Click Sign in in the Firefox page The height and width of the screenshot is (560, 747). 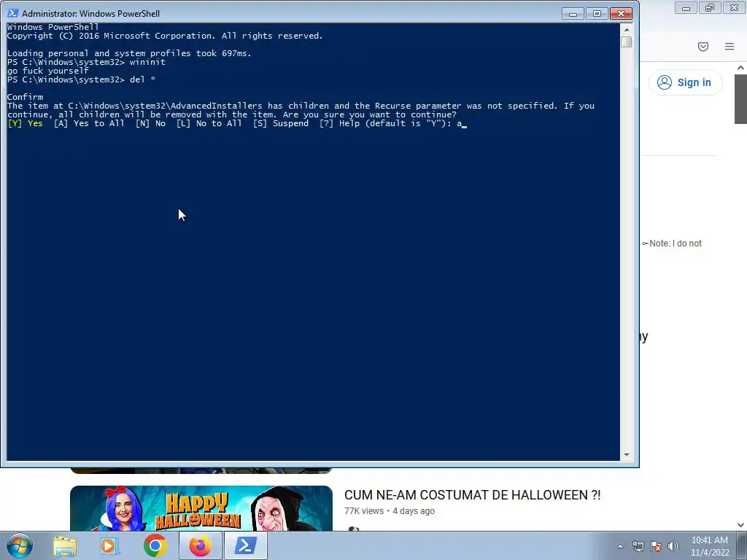[x=685, y=82]
